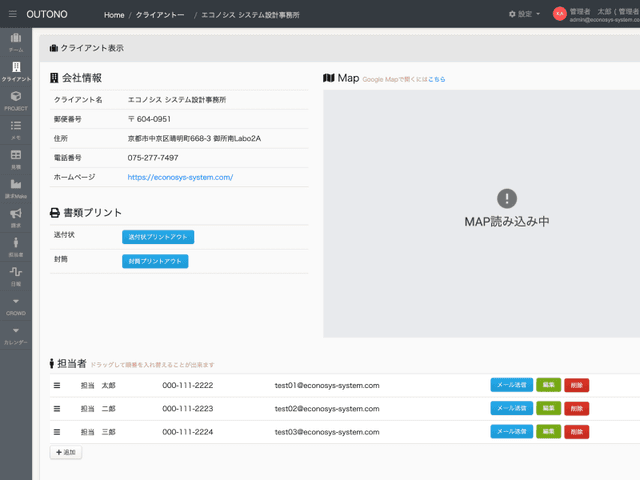Select the 担当者 person icon in sidebar
Screen dimensions: 640x480
pos(16,246)
